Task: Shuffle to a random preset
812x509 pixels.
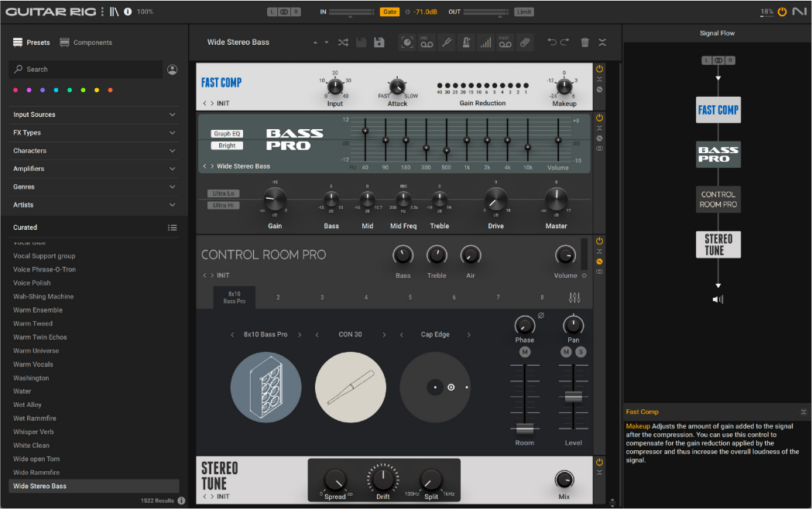Action: [343, 43]
